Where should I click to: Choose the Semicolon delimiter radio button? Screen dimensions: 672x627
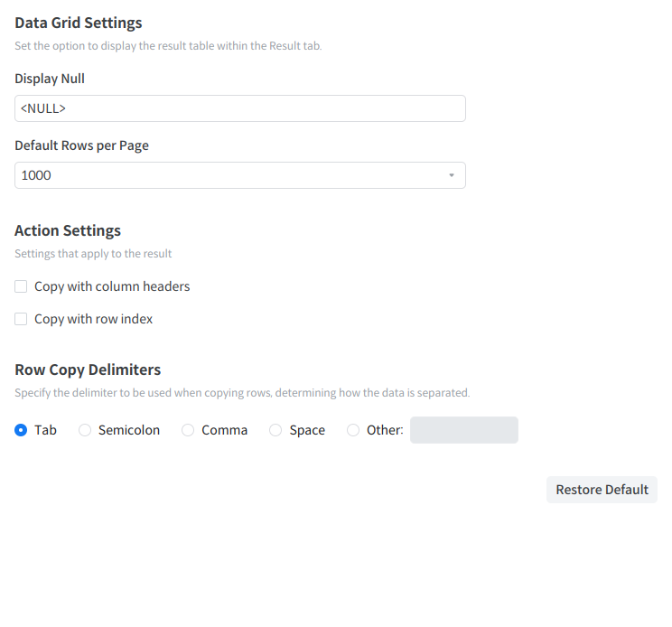click(x=85, y=430)
